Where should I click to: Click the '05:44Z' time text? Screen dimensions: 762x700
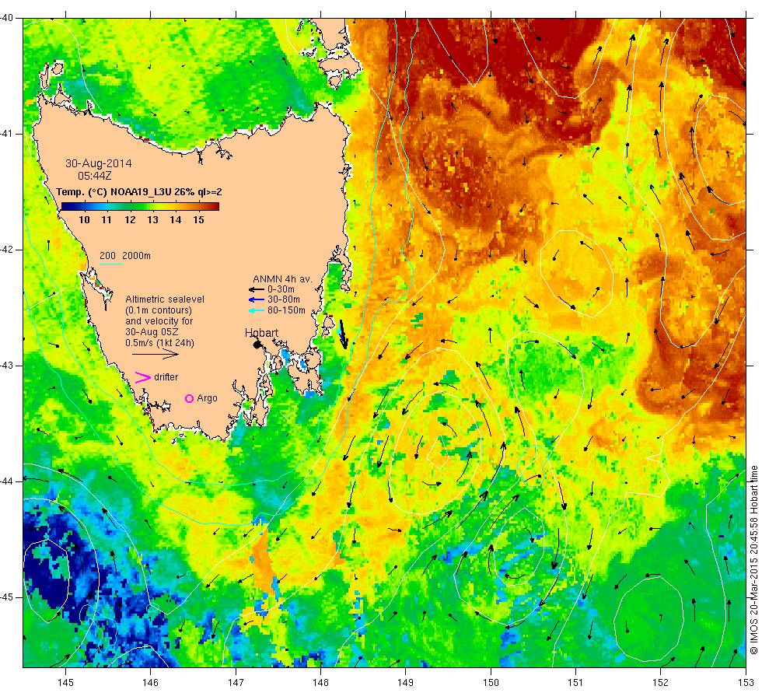[95, 176]
